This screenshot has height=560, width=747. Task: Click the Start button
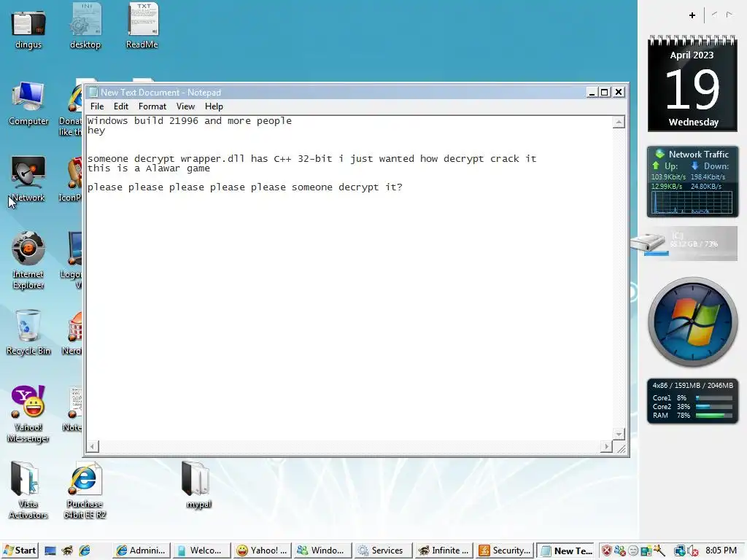point(20,551)
